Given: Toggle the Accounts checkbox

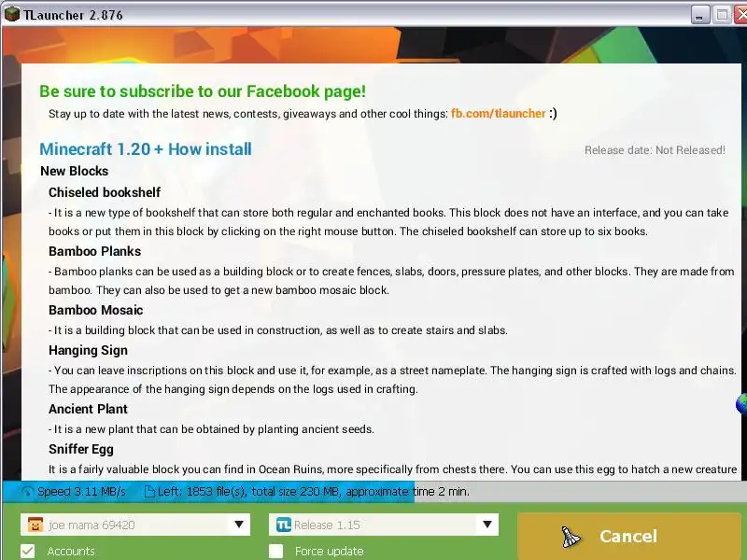Looking at the screenshot, I should 28,551.
